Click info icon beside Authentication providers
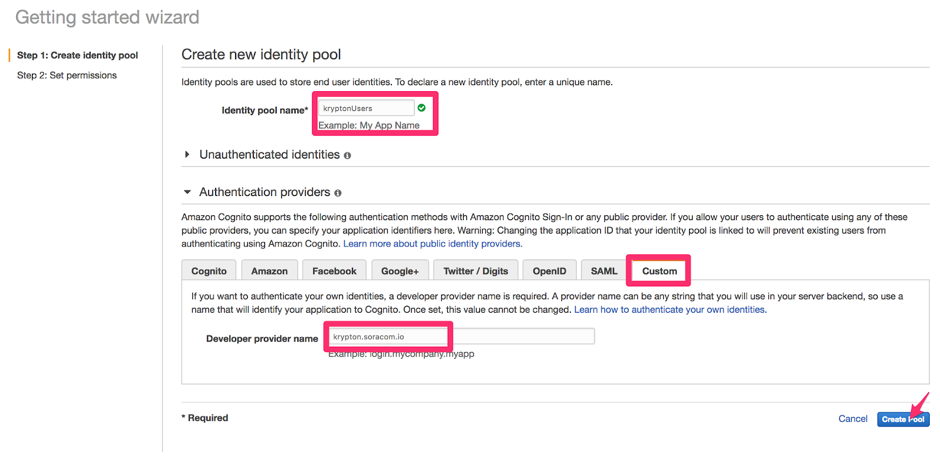The width and height of the screenshot is (940, 473). (x=338, y=193)
